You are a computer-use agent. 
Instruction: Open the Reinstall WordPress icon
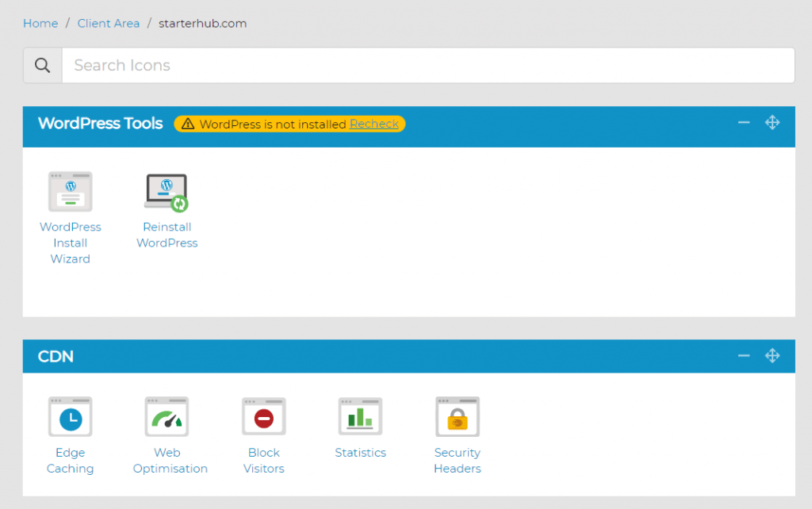pyautogui.click(x=167, y=192)
